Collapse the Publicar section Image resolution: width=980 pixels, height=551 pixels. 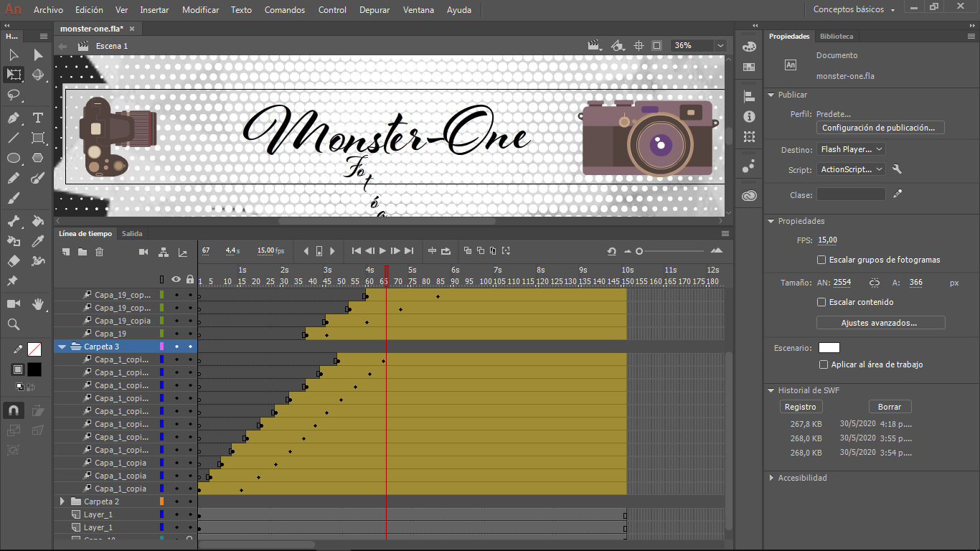771,95
